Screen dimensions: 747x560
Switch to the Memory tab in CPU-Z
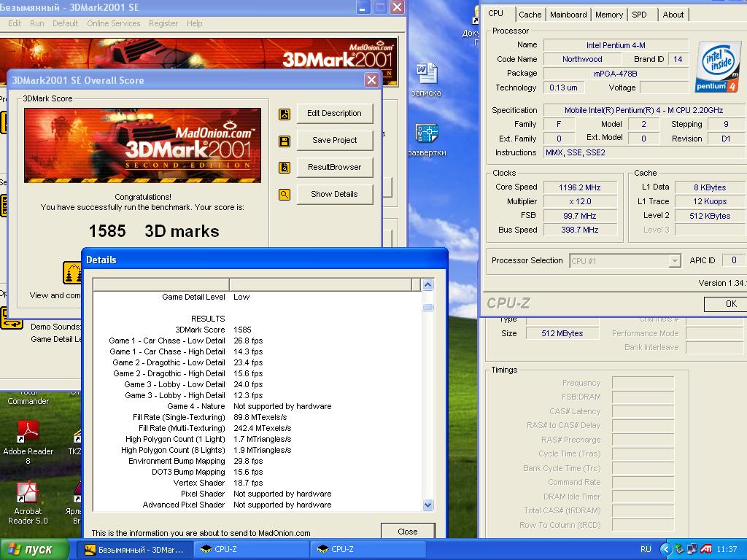pos(609,15)
